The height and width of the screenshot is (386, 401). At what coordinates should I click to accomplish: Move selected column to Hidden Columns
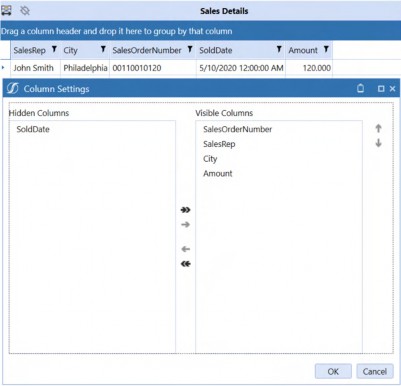(186, 249)
